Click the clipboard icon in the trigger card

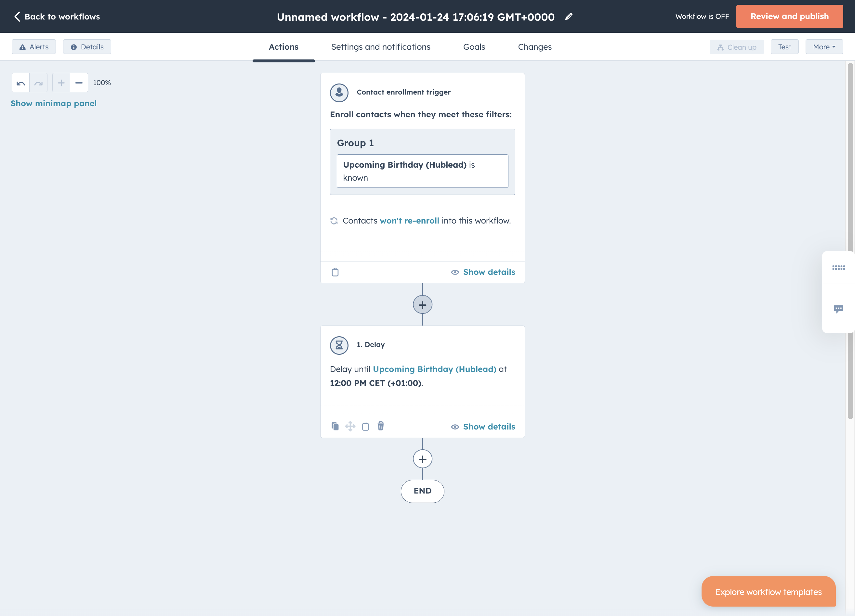[335, 272]
